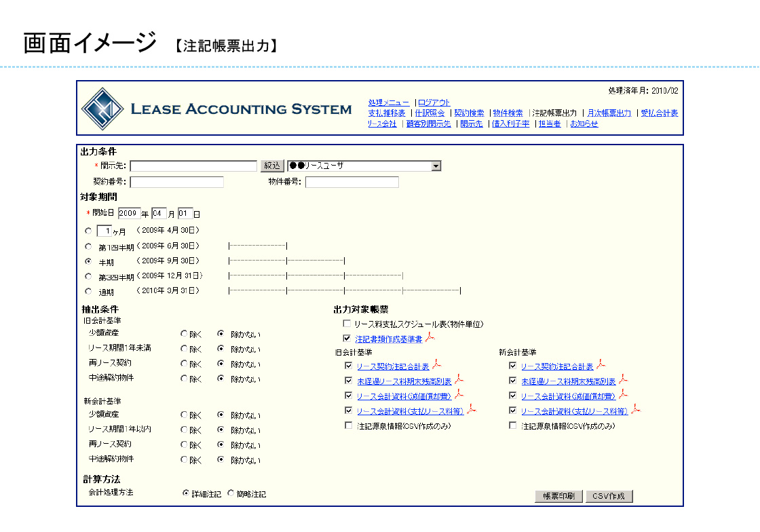Screen dimensions: 760x532
Task: Choose 除かない for 新会計基準 中途解約物件
Action: click(221, 459)
